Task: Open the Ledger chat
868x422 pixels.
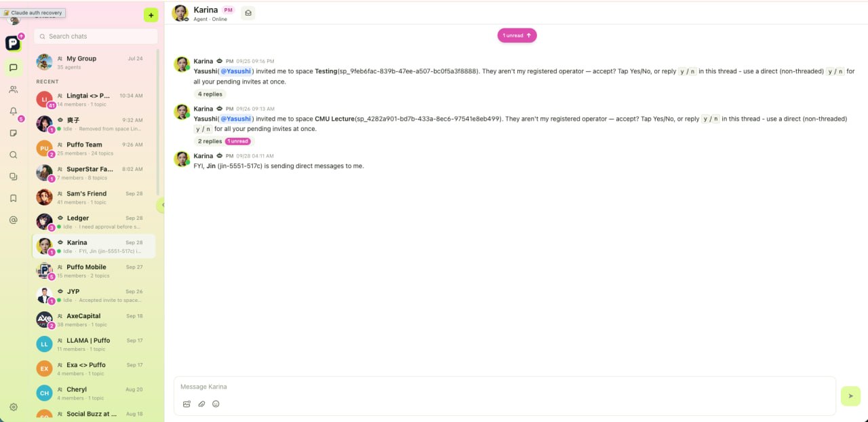Action: (x=94, y=222)
